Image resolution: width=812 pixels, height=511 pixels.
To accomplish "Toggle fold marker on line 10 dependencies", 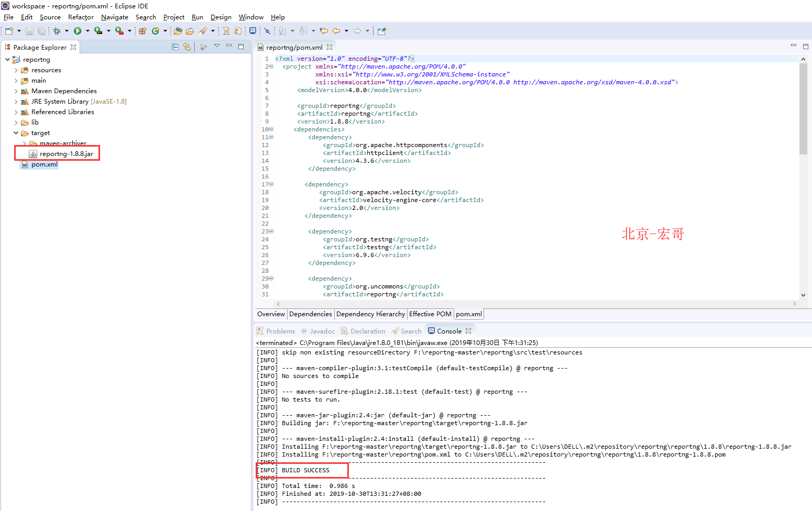I will click(x=271, y=129).
